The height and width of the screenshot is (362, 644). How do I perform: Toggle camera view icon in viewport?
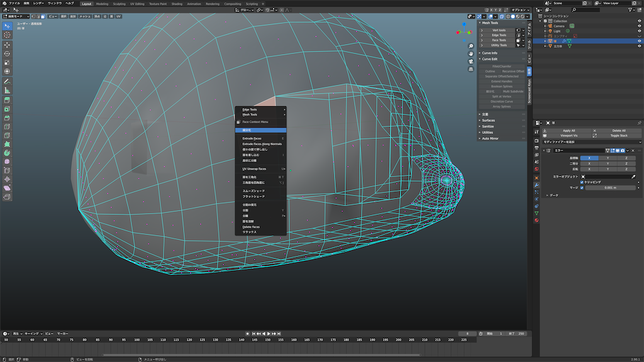point(470,62)
